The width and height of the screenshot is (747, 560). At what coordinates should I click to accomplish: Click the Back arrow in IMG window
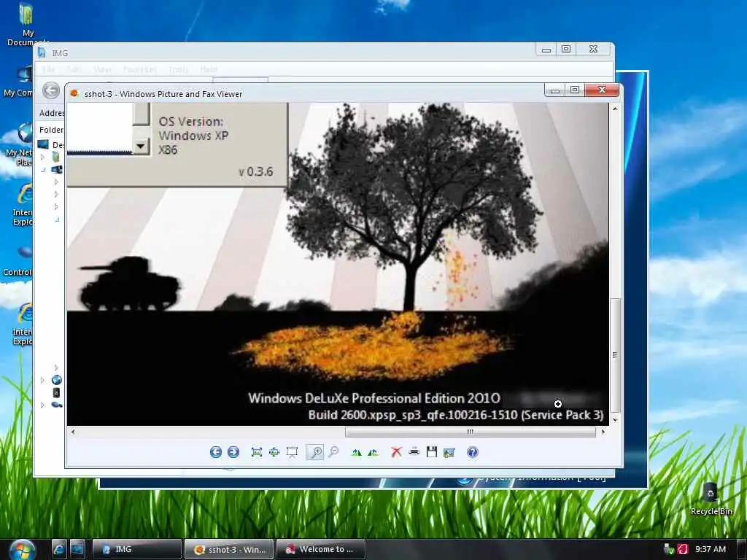tap(51, 90)
